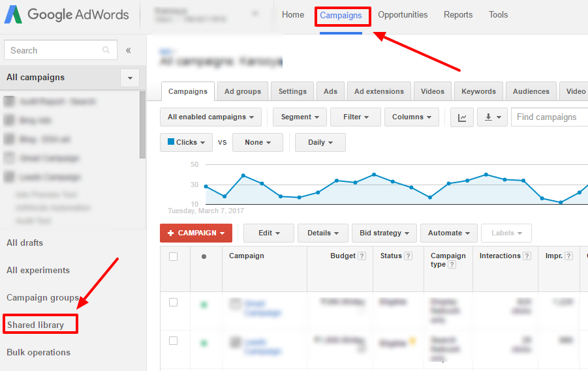Screen dimensions: 588x371
Task: Switch to the Settings tab
Action: tap(292, 91)
